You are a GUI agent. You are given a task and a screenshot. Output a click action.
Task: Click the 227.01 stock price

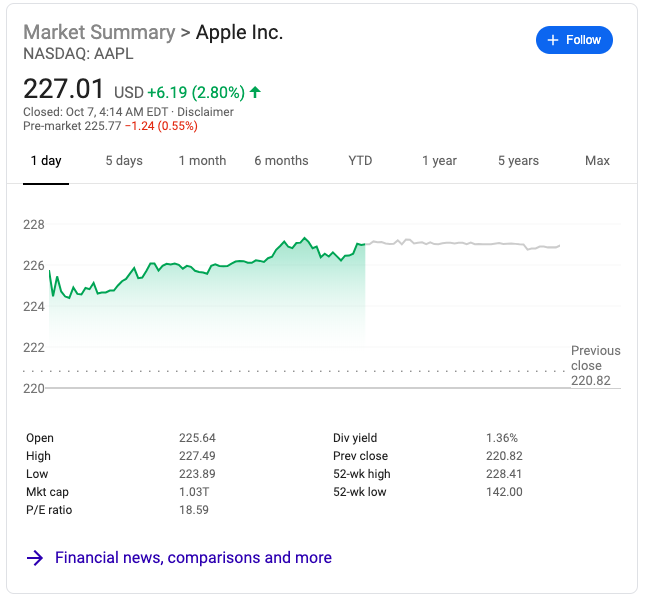[x=64, y=89]
